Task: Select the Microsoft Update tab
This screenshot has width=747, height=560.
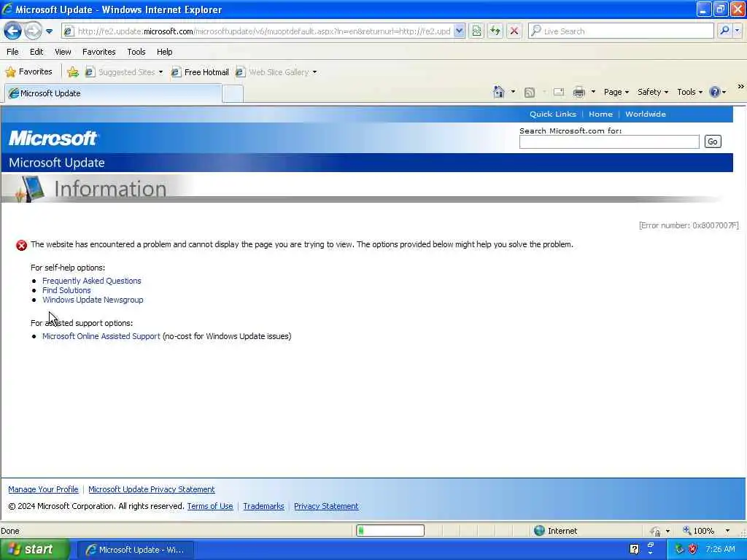Action: pos(113,93)
